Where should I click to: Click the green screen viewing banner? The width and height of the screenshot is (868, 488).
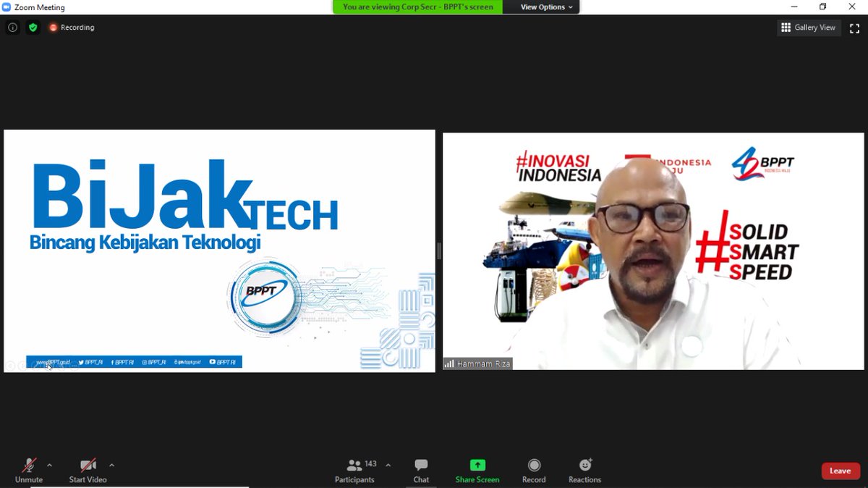click(418, 7)
